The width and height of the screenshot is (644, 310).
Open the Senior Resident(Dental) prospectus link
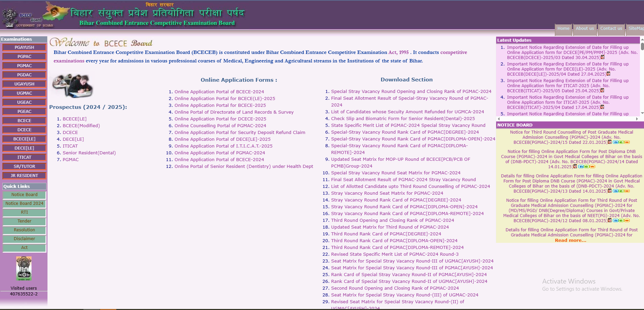pyautogui.click(x=89, y=153)
